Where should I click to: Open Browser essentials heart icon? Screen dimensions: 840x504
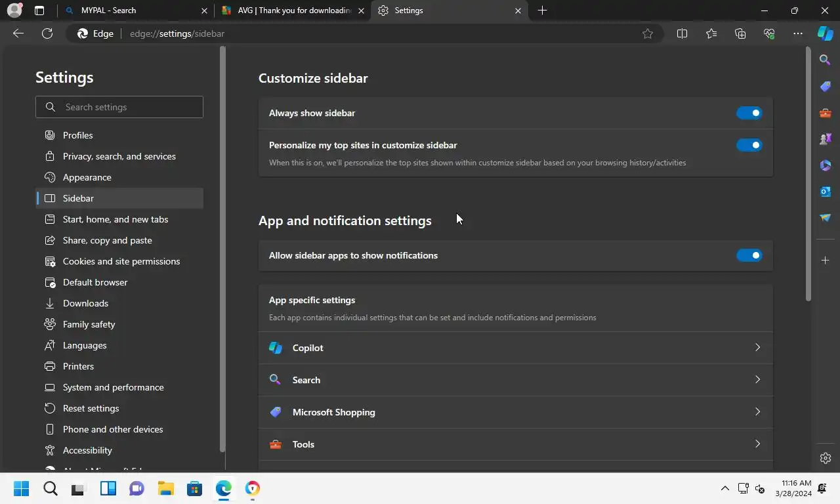(x=769, y=33)
